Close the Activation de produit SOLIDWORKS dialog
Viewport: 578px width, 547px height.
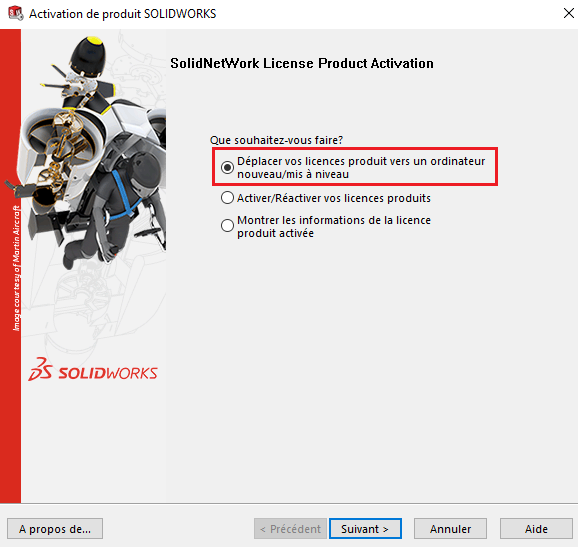pos(568,13)
